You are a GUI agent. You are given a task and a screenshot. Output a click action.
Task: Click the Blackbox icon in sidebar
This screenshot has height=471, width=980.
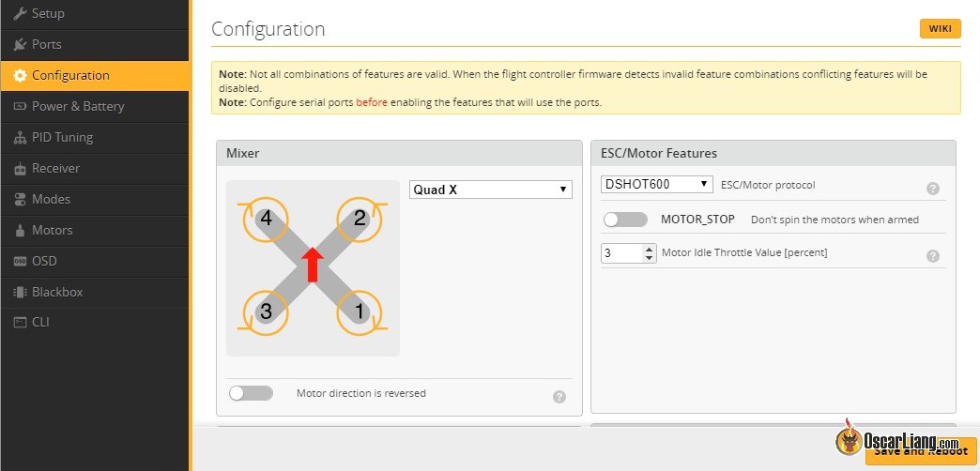(x=20, y=293)
